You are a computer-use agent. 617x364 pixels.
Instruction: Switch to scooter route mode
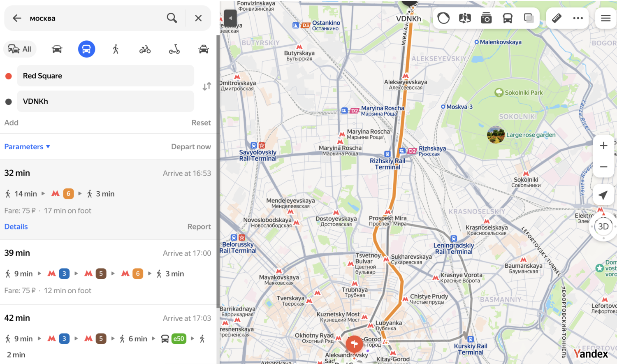point(174,49)
